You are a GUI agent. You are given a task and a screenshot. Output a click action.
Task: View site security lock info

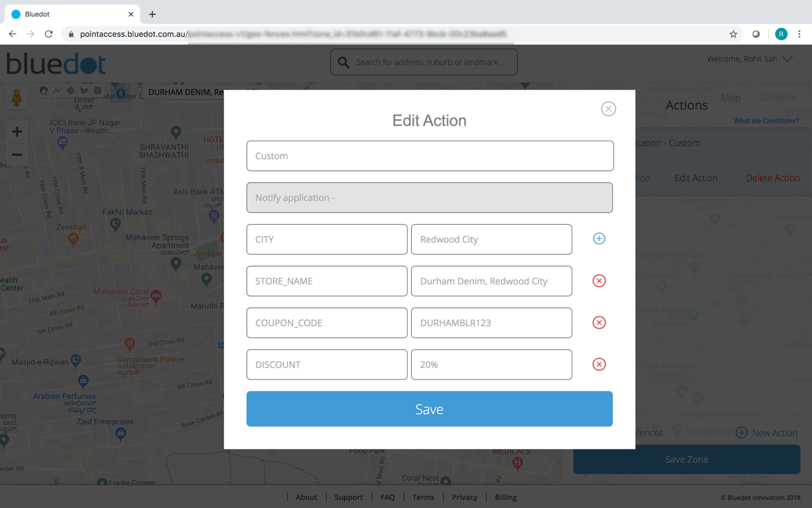click(71, 34)
